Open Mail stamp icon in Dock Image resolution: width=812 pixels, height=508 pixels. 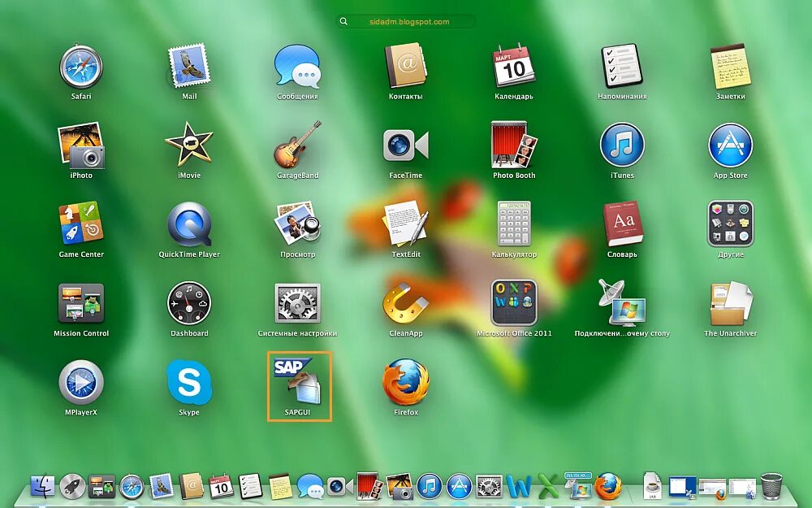[x=162, y=487]
